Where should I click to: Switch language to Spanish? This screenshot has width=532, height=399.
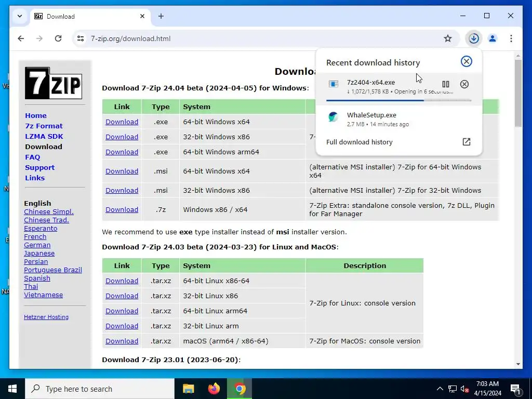pos(37,278)
